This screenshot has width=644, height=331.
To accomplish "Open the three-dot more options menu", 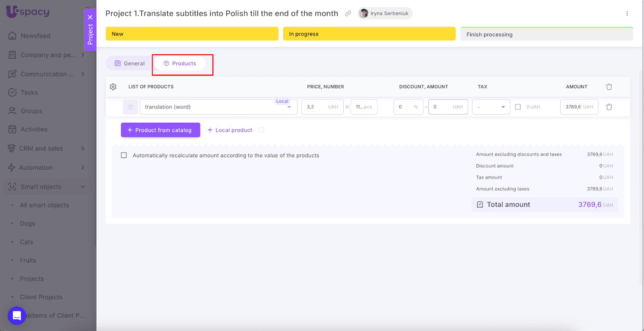I will pyautogui.click(x=627, y=14).
